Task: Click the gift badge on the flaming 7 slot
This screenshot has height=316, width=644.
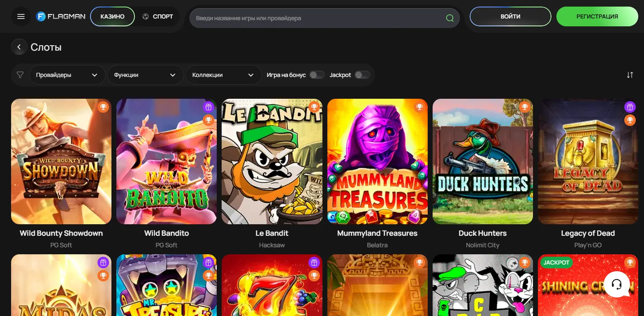Action: 314,263
